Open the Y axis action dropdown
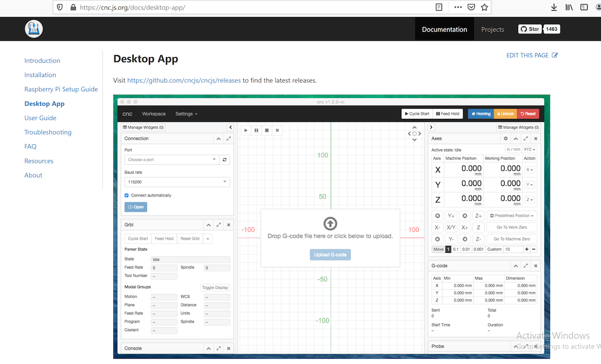The height and width of the screenshot is (364, 601). pyautogui.click(x=529, y=185)
